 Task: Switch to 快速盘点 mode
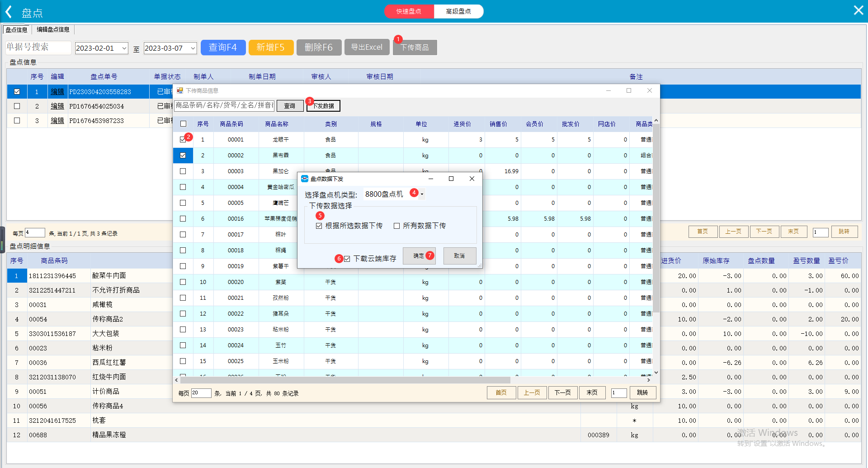(409, 11)
